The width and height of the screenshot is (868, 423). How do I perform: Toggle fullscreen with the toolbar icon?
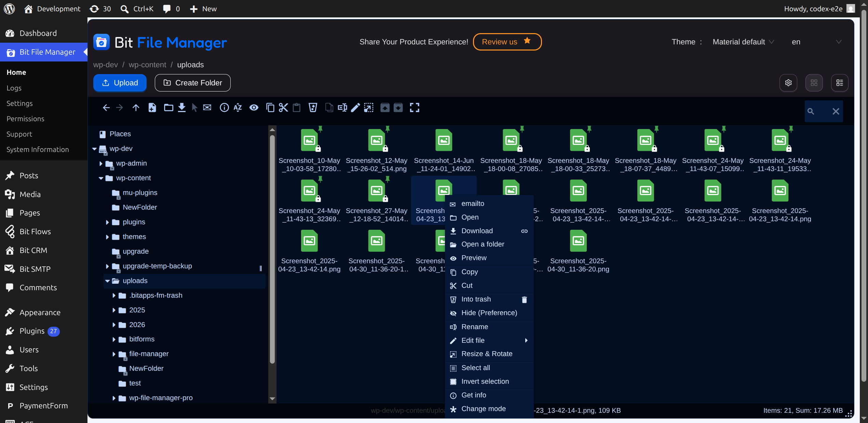coord(415,108)
